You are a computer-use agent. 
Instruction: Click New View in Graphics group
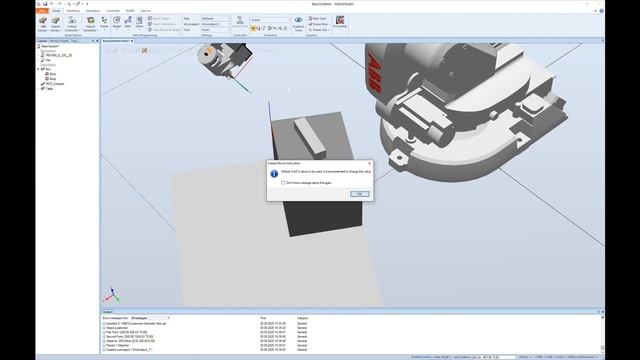coord(318,18)
